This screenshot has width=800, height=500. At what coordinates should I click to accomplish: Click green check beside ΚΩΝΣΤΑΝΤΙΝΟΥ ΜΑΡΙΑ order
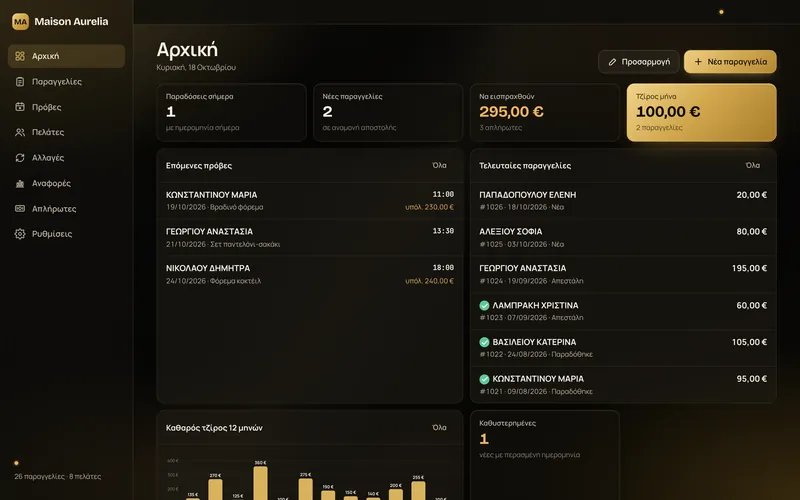484,379
